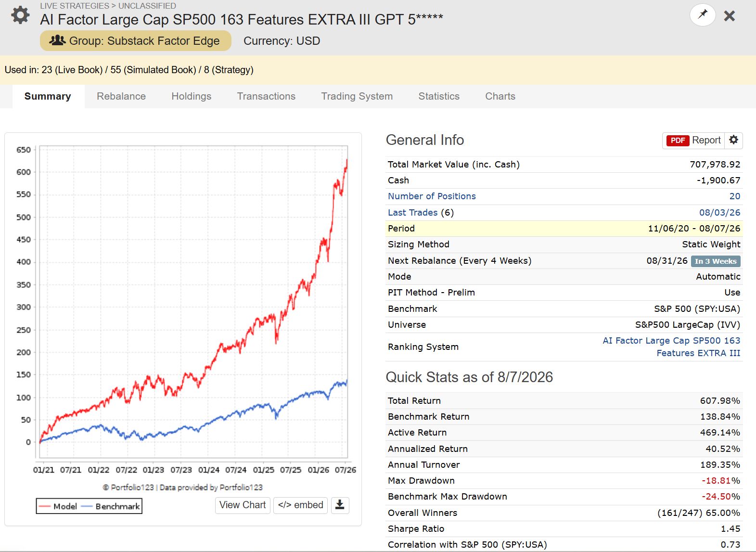Open the Statistics tab
This screenshot has width=756, height=552.
point(439,96)
